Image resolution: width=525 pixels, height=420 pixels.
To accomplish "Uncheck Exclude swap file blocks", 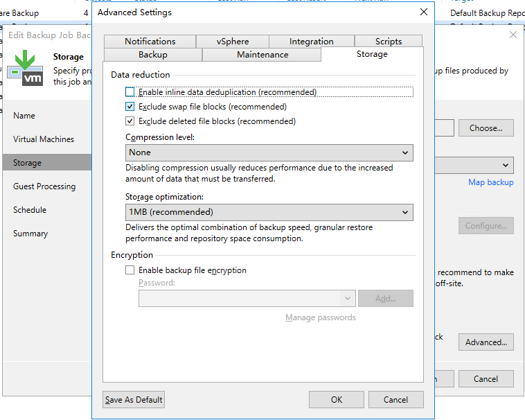I will 130,107.
